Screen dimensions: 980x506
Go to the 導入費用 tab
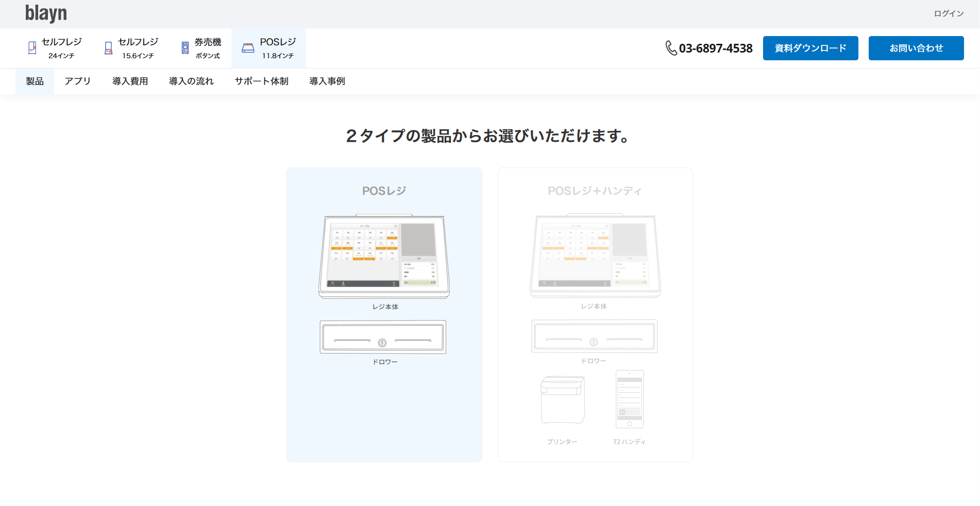[130, 81]
